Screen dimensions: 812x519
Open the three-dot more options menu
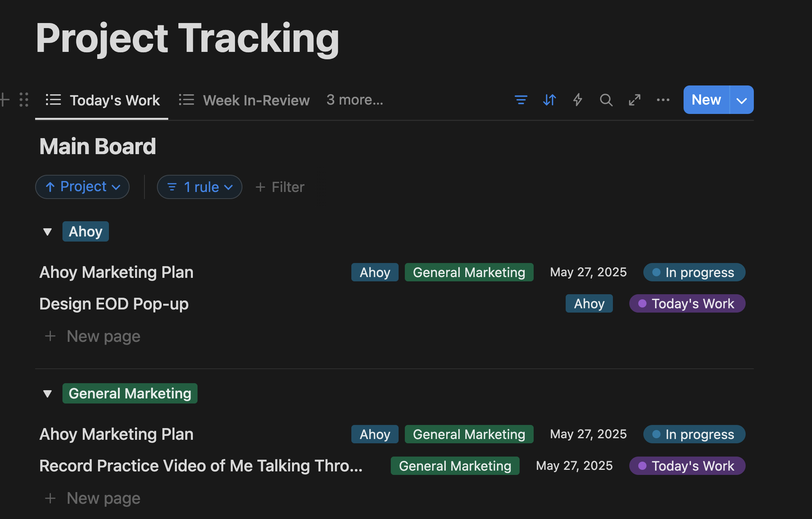(x=663, y=100)
